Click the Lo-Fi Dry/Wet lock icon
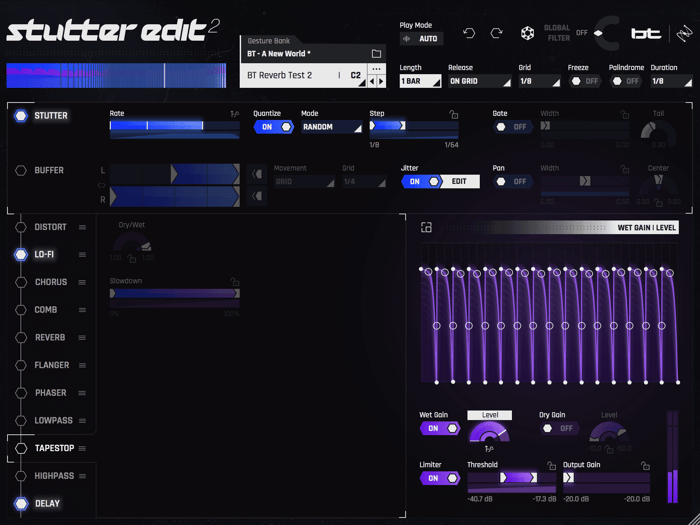This screenshot has height=525, width=700. [x=132, y=258]
